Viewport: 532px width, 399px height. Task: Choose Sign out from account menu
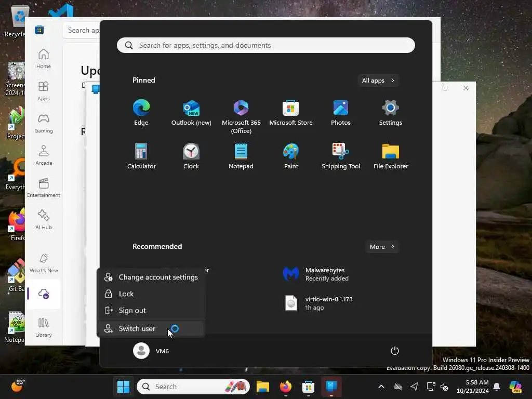[x=151, y=311]
